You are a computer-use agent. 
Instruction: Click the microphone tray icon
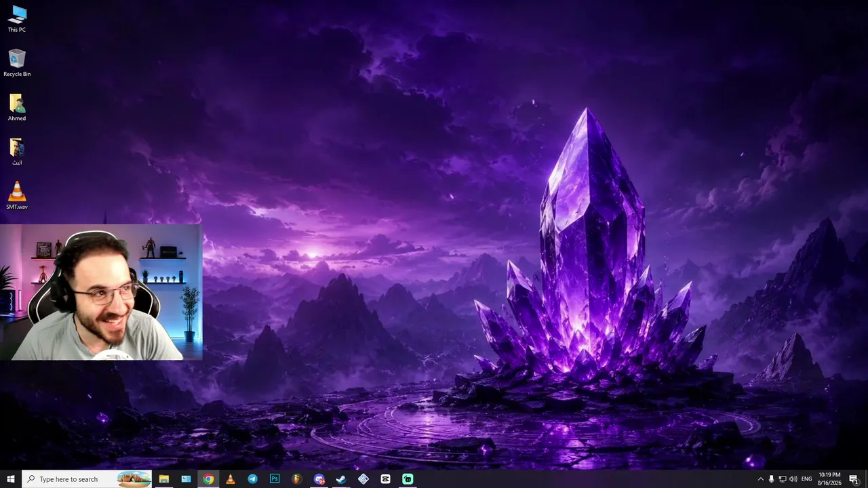[771, 479]
